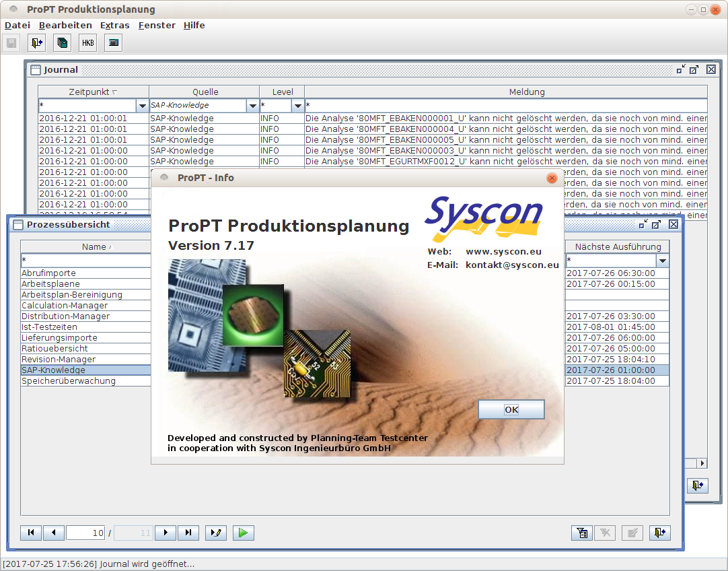
Task: Open the Hilfe menu
Action: 194,26
